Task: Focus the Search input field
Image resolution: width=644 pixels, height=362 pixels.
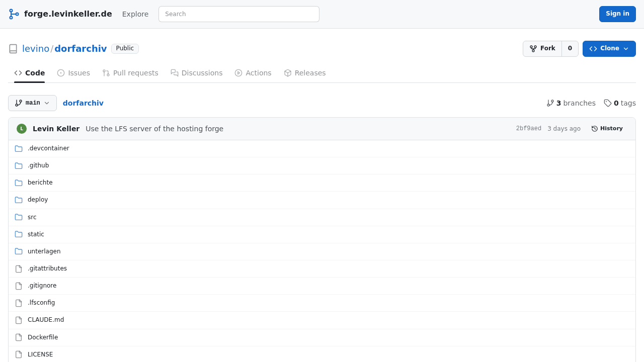Action: pyautogui.click(x=239, y=14)
